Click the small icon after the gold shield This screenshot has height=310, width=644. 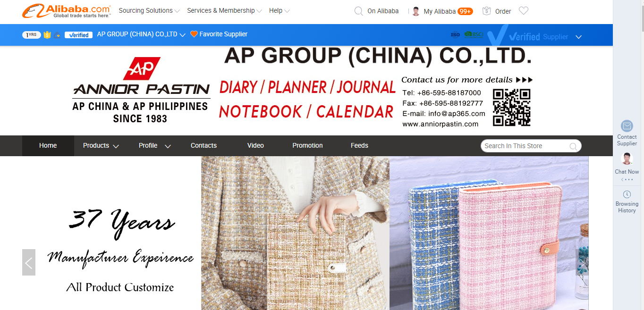pos(57,35)
